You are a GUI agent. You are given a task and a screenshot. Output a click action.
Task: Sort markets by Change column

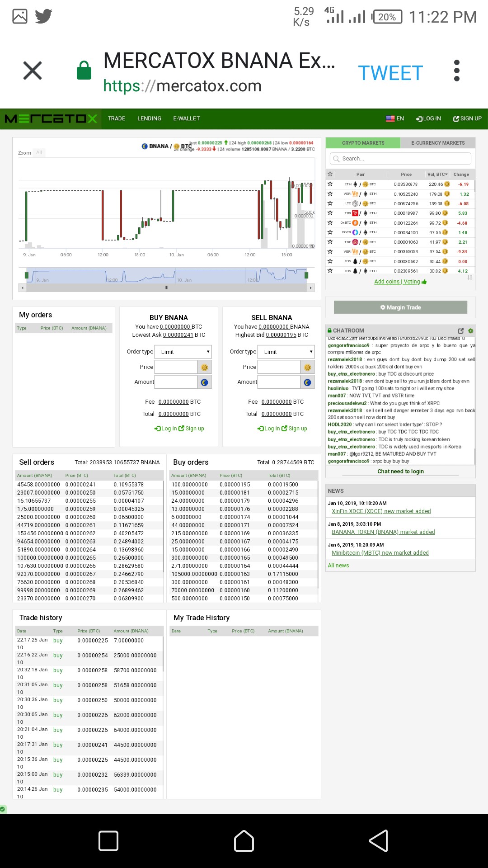[x=461, y=174]
